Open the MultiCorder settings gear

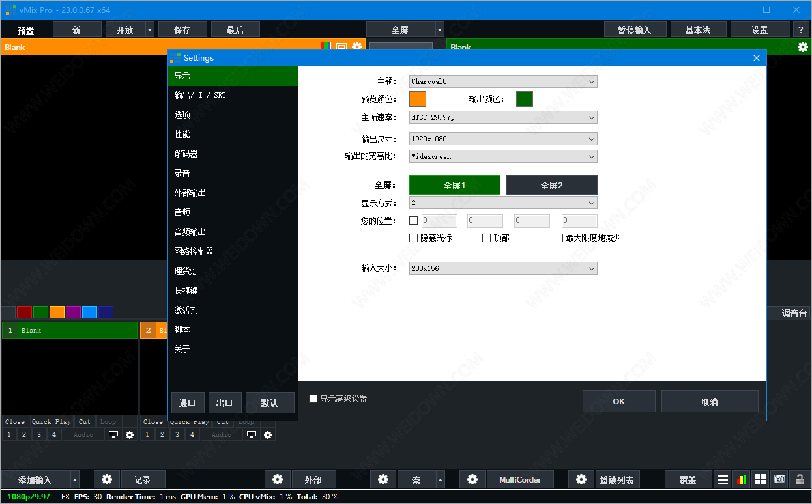[472, 480]
